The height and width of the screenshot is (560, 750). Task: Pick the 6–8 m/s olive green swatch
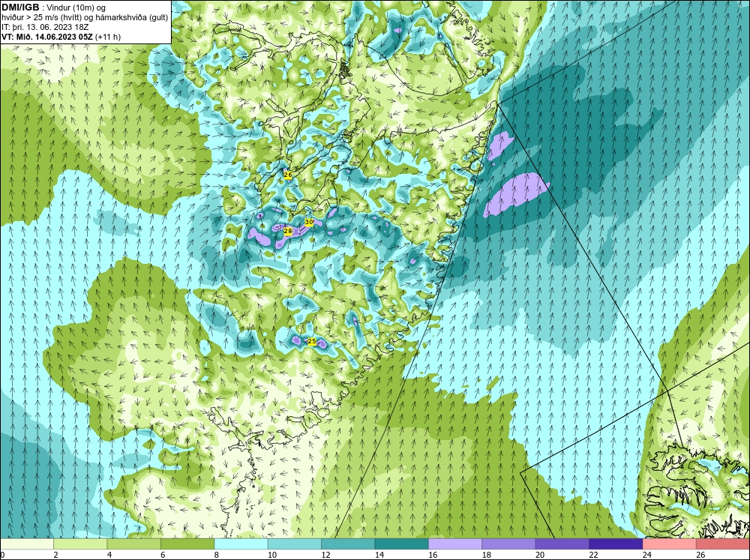[x=187, y=544]
